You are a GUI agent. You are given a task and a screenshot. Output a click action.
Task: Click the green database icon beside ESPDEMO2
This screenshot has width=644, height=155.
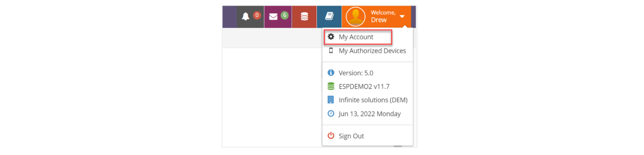point(331,86)
